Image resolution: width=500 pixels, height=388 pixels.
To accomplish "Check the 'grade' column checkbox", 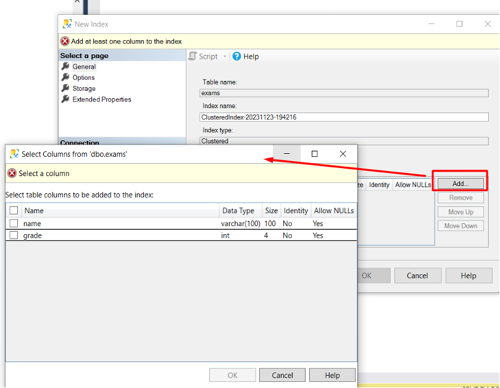I will 14,235.
